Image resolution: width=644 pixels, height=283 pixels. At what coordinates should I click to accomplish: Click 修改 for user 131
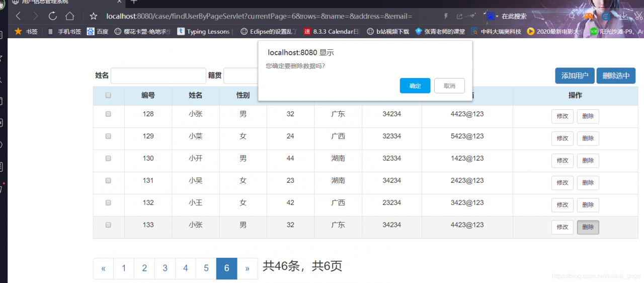562,183
